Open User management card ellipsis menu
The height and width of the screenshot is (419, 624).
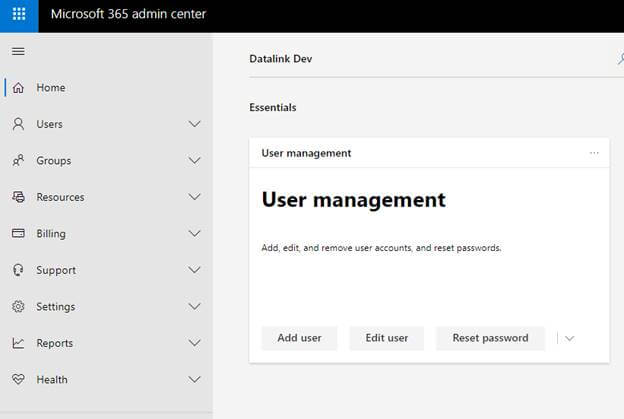point(594,153)
